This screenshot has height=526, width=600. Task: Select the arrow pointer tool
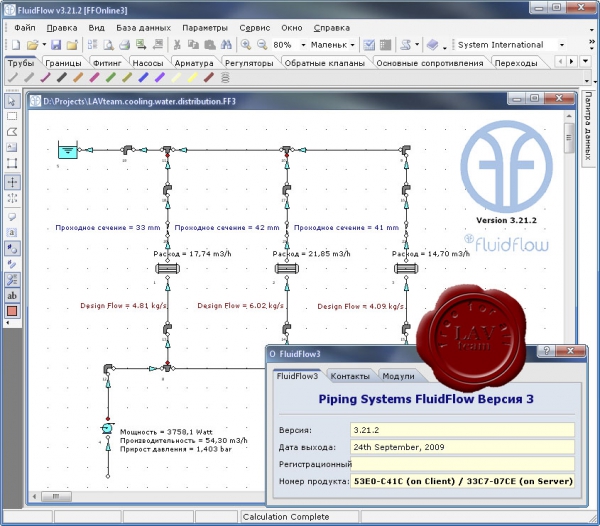12,101
